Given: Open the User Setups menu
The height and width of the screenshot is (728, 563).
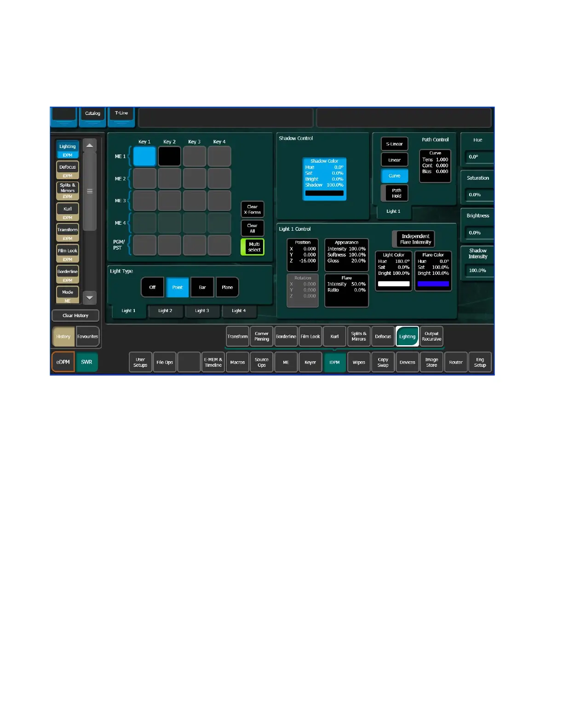Looking at the screenshot, I should click(x=140, y=362).
